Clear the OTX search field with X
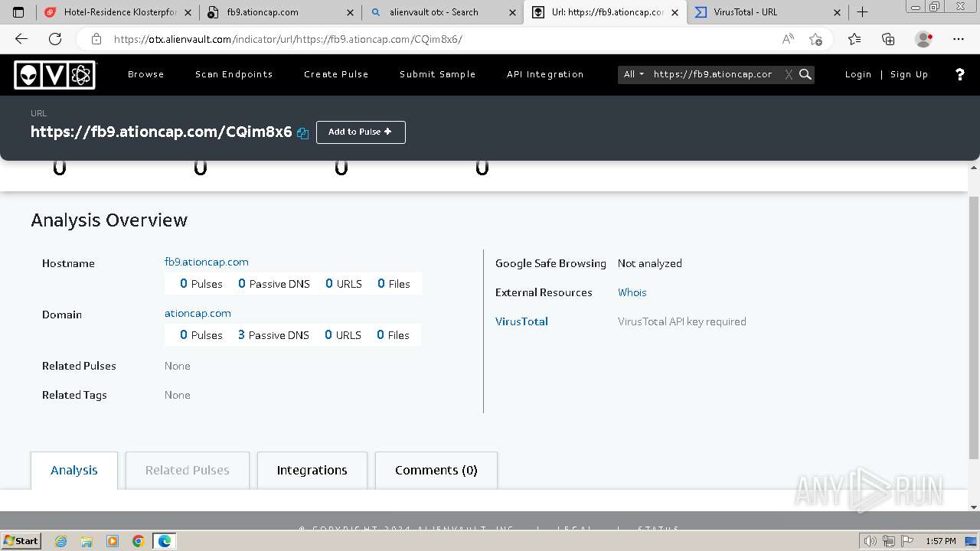The width and height of the screenshot is (980, 551). pos(789,74)
